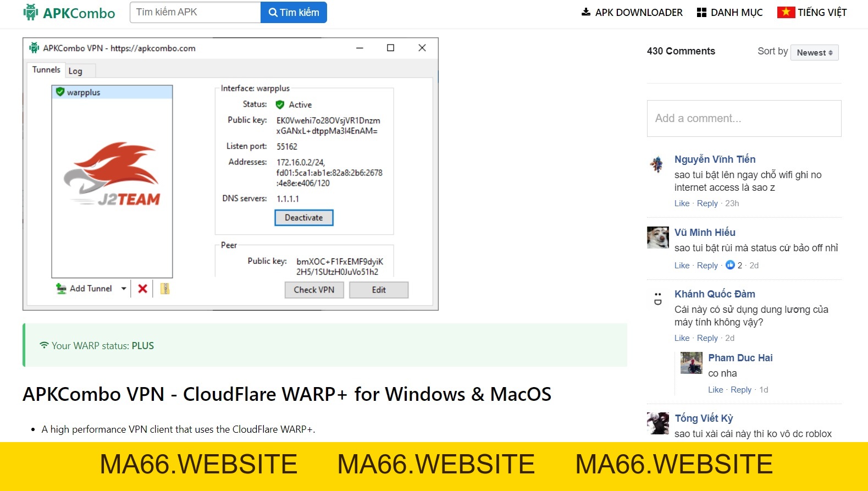Open Vũ Minh Hiếu's profile name
Screen dimensions: 868x491
point(705,233)
